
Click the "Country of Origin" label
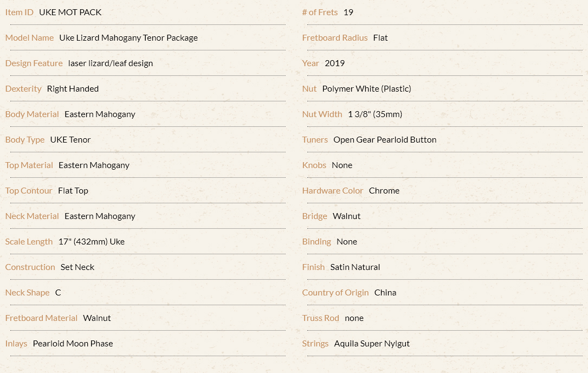(x=335, y=293)
